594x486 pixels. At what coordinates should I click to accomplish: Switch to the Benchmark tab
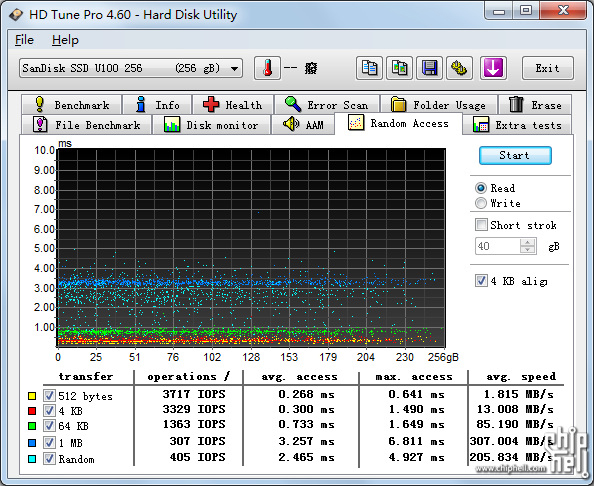coord(72,105)
